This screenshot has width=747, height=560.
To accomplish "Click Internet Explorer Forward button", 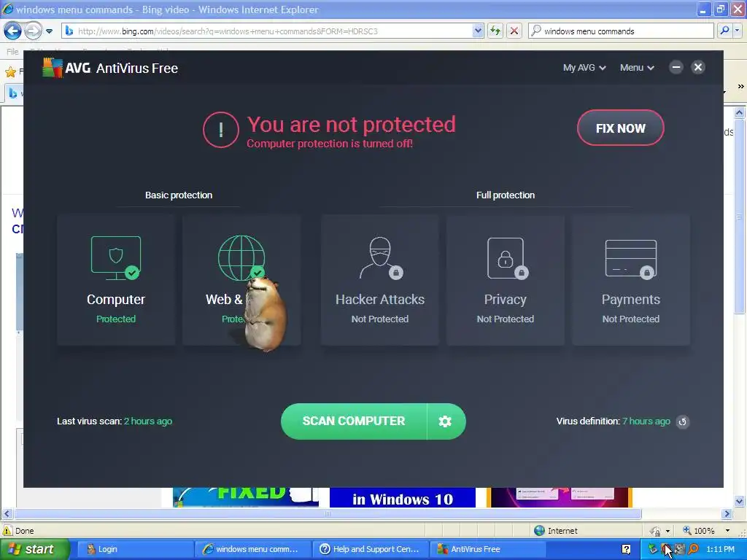I will tap(33, 31).
